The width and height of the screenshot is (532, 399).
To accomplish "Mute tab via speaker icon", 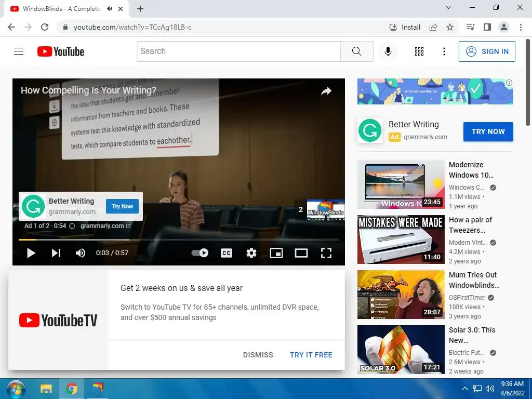I will click(x=109, y=9).
